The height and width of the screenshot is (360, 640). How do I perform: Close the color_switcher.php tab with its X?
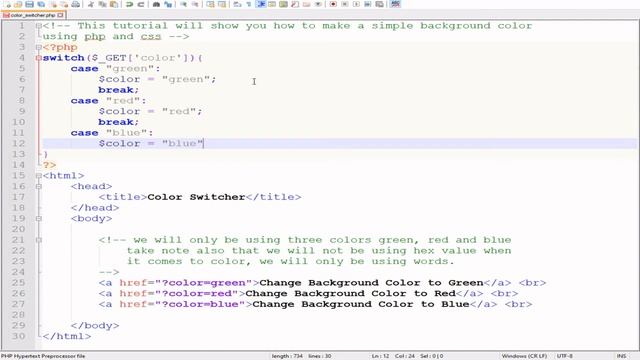60,15
